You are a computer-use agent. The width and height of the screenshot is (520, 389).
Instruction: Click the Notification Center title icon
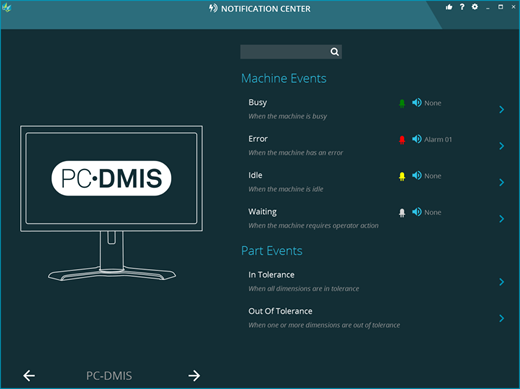click(x=213, y=8)
